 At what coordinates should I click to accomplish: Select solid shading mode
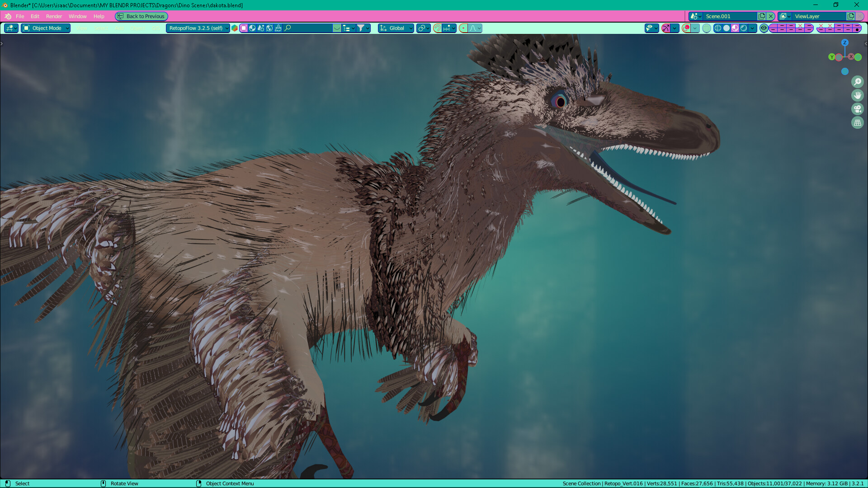[726, 28]
